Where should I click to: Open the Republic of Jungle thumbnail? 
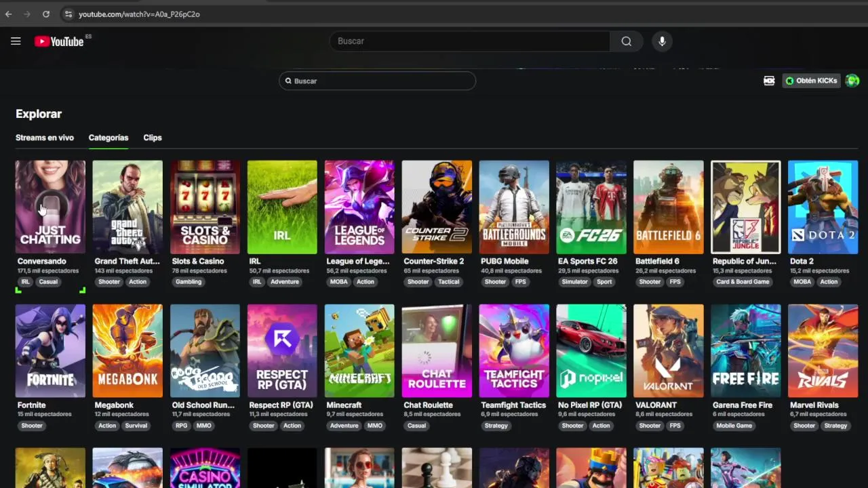click(746, 207)
